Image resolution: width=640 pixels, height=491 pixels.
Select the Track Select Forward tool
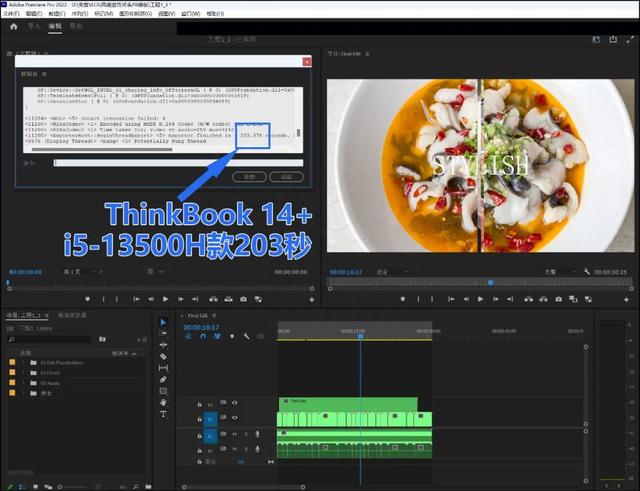pos(163,333)
